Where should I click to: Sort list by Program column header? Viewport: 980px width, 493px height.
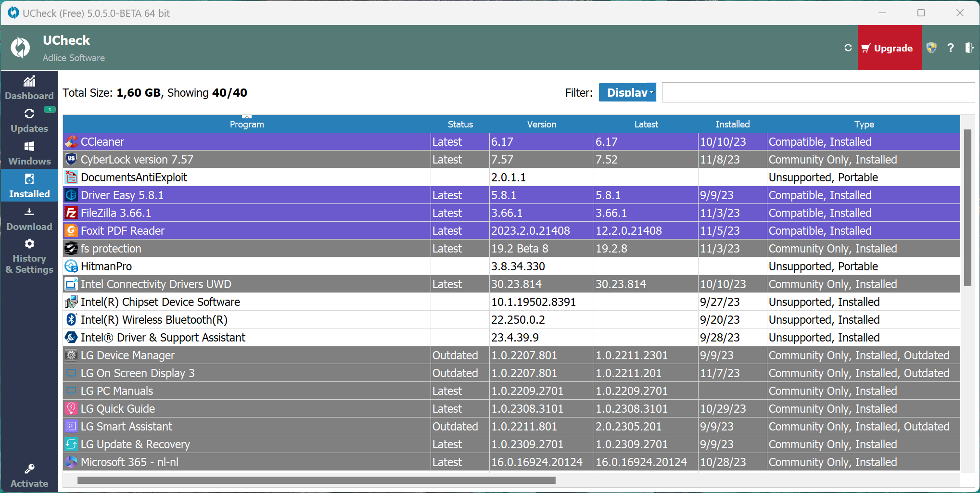pos(246,124)
